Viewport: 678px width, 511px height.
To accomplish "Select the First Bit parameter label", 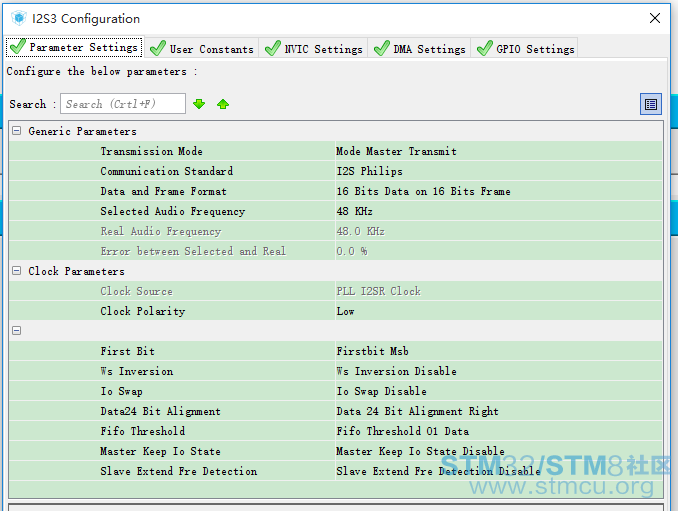I will pyautogui.click(x=127, y=351).
